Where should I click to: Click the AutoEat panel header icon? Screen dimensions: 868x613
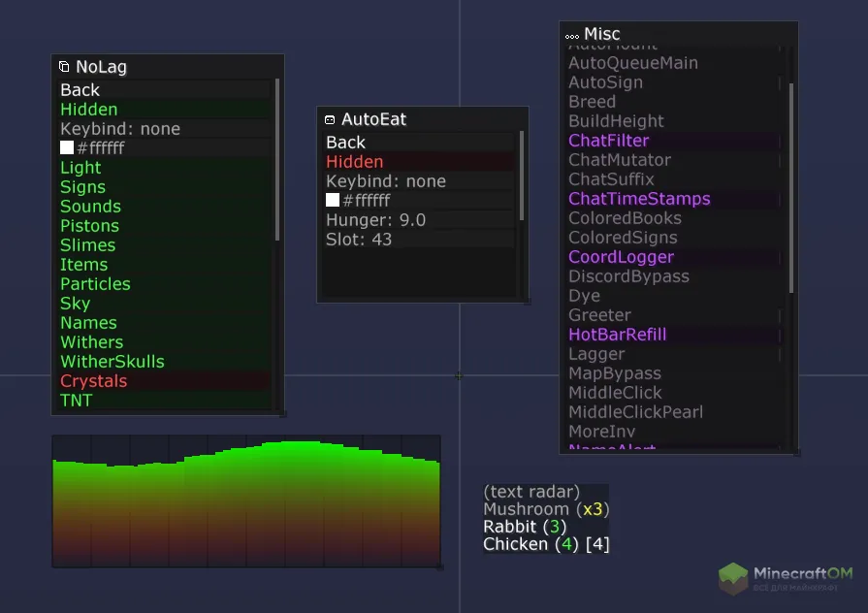click(330, 119)
